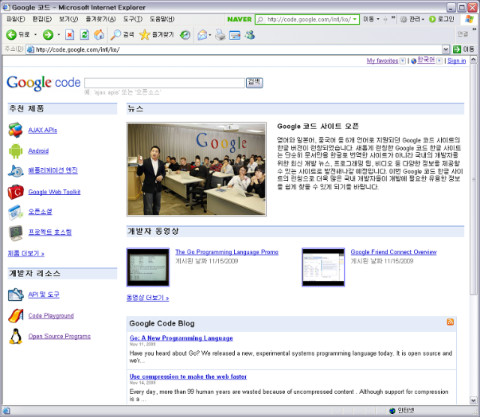Open the NAVER search box dropdown arrow

point(355,19)
